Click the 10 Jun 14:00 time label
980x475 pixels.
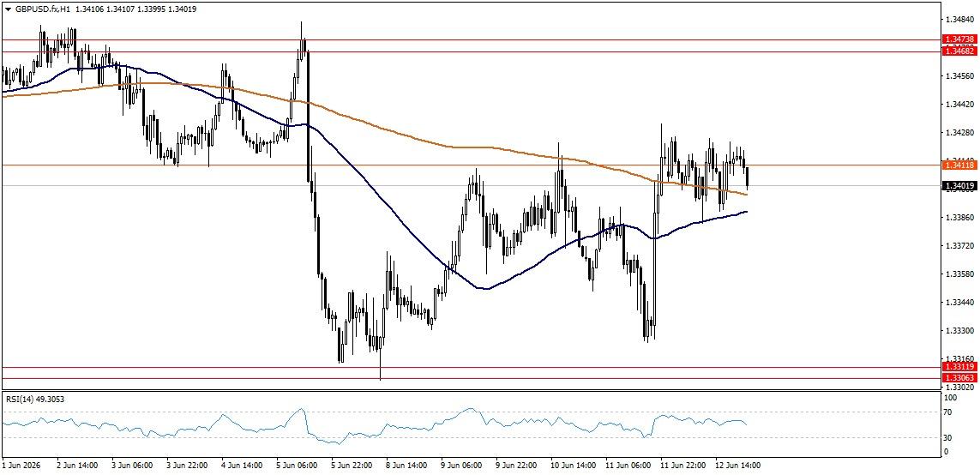tap(573, 466)
